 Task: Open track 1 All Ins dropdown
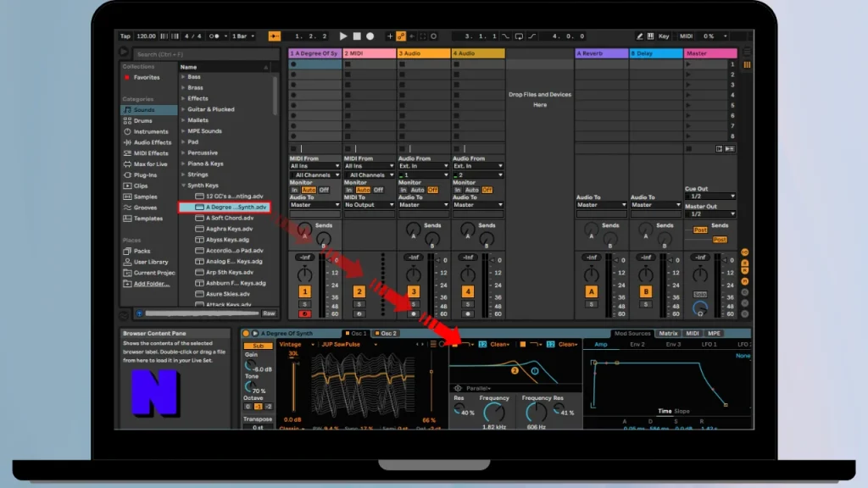314,166
